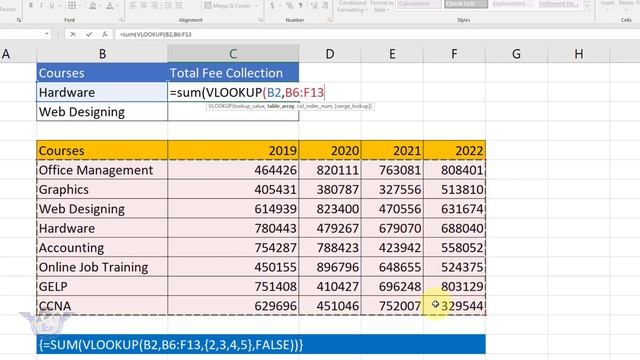Click the Insert cells button
This screenshot has width=640, height=360.
(608, 4)
